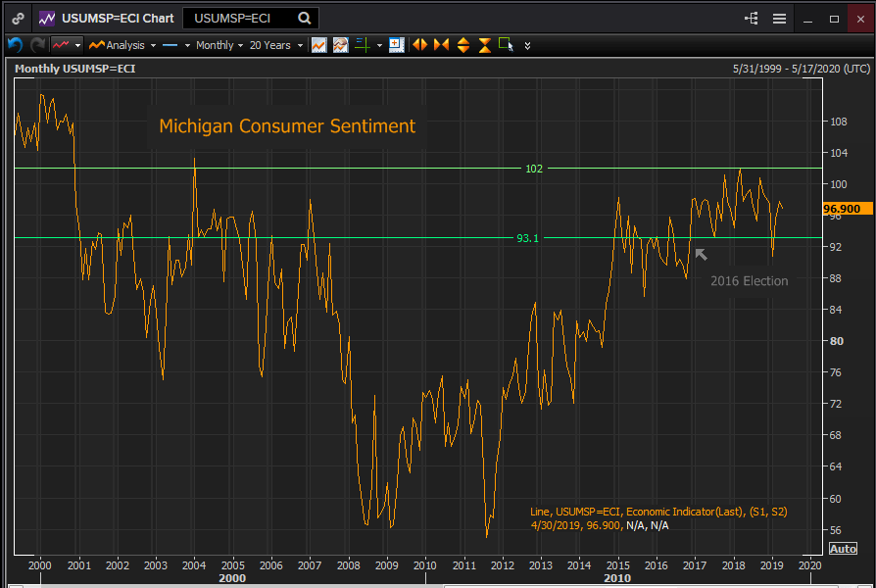Toggle the Auto scale button

coord(843,549)
